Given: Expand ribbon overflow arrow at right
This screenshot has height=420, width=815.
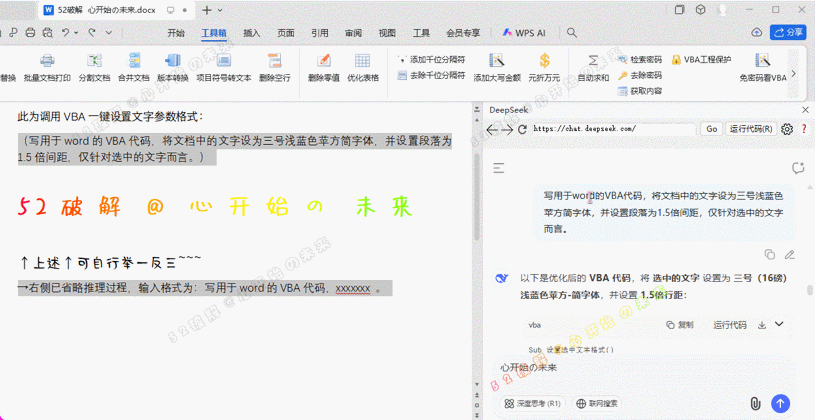Looking at the screenshot, I should (x=793, y=73).
